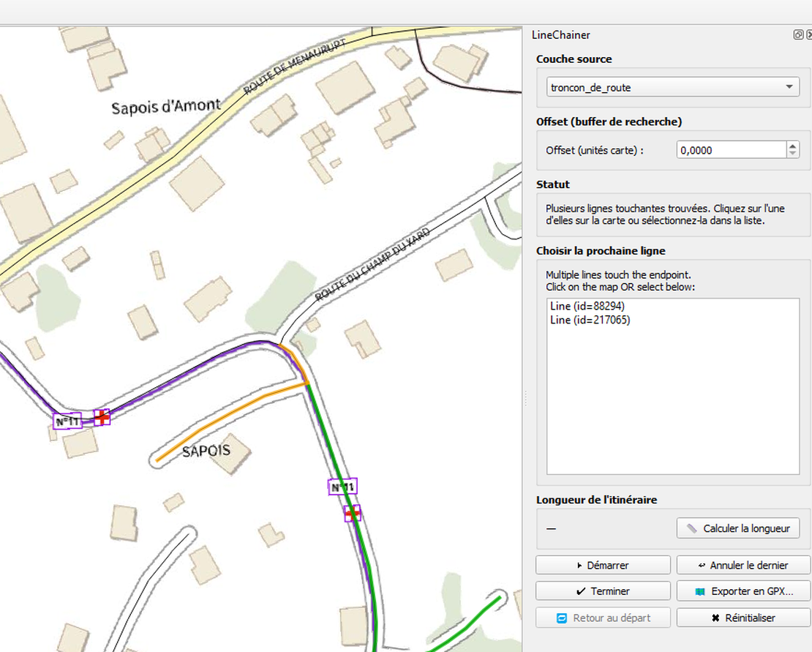The width and height of the screenshot is (812, 652).
Task: Click Calculer la longueur button
Action: (x=738, y=528)
